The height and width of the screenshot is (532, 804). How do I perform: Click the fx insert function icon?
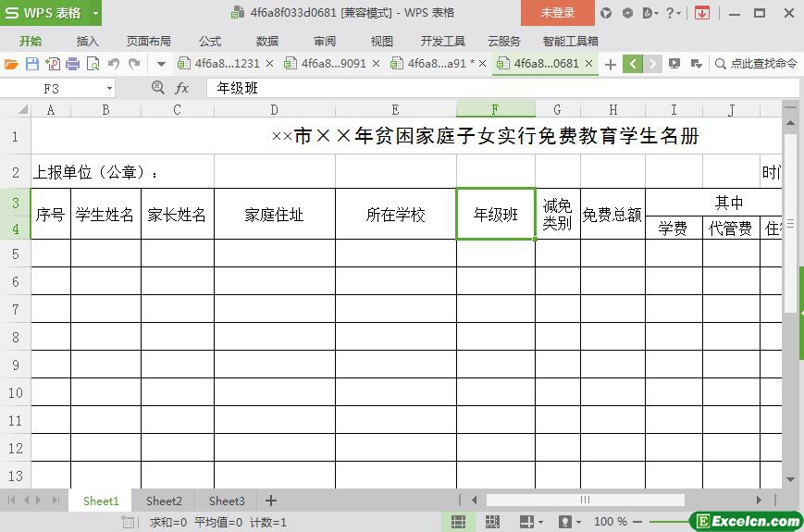coord(181,88)
